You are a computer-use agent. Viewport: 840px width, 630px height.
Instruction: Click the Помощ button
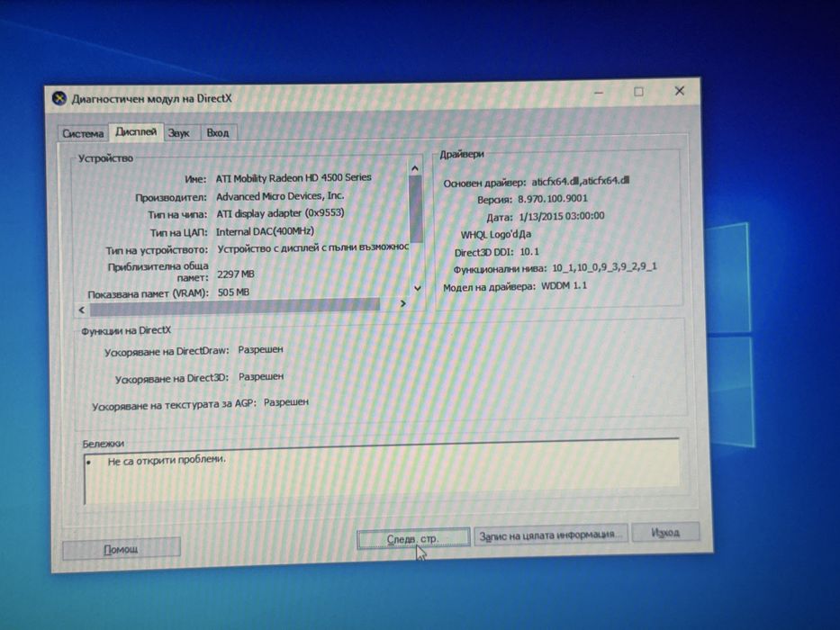click(121, 549)
